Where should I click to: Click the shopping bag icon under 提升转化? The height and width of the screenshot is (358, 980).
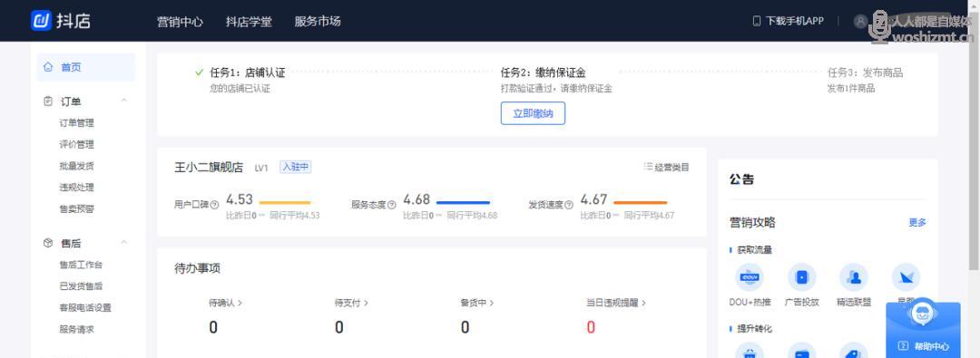point(750,351)
